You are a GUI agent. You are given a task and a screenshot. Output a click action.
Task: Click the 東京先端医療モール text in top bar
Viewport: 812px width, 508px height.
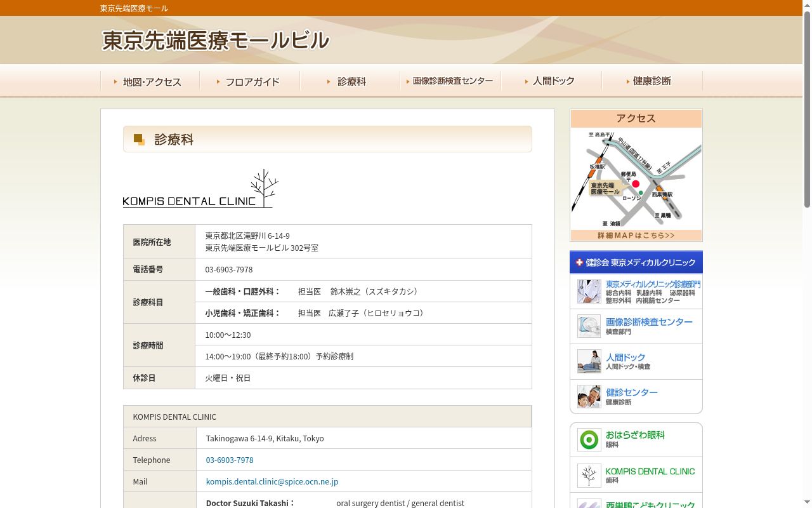point(134,8)
